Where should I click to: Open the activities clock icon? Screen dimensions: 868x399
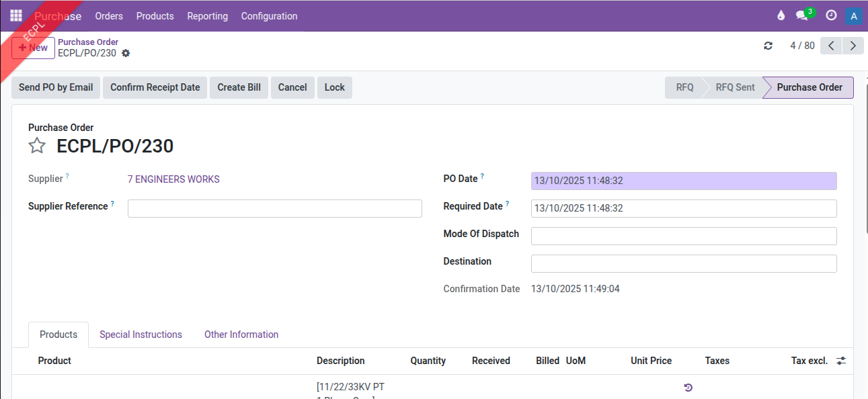click(x=831, y=15)
